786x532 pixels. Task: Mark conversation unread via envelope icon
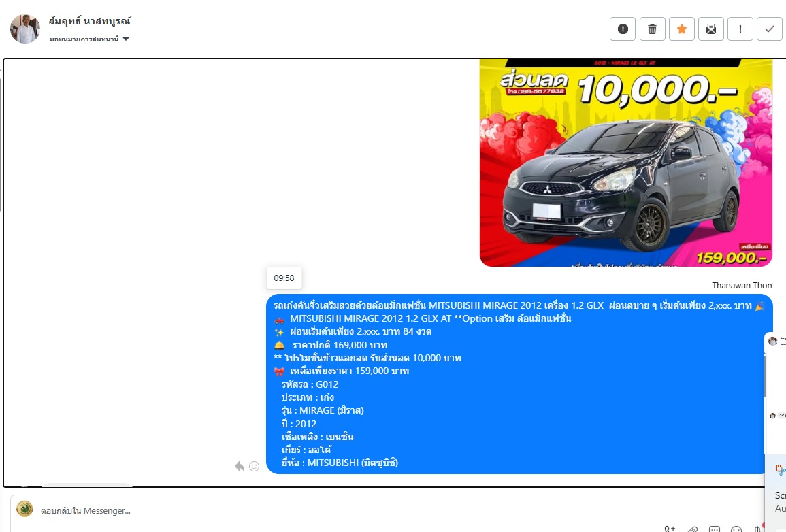(x=711, y=29)
